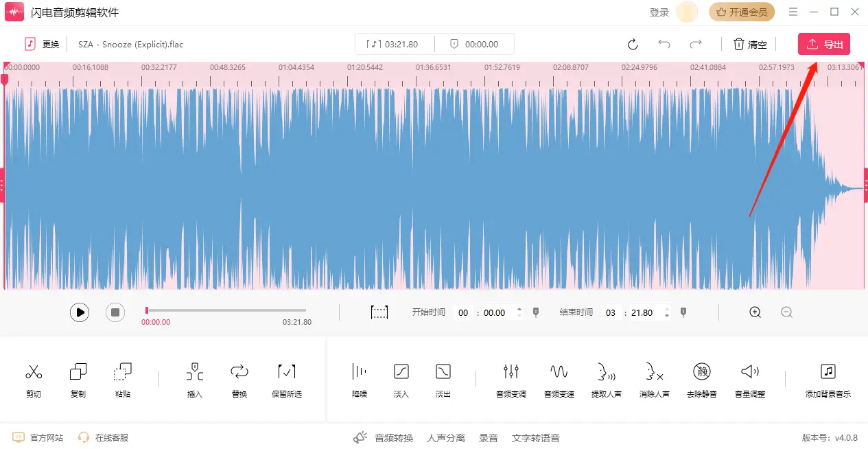
Task: Decrease end time with down stepper
Action: point(666,316)
